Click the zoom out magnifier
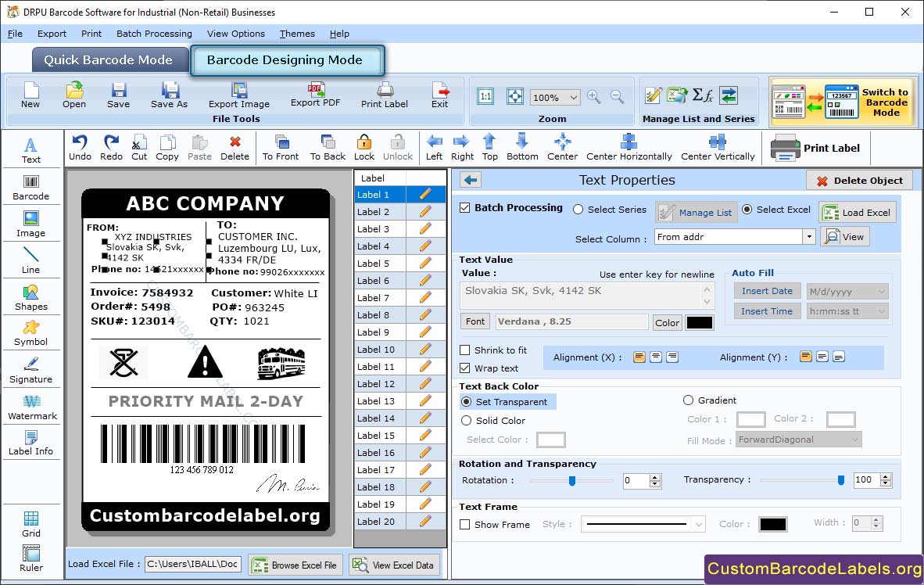 [x=617, y=97]
